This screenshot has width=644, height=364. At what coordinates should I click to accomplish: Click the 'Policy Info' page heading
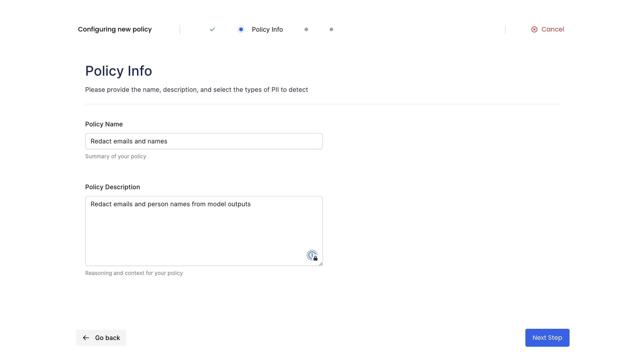[118, 71]
